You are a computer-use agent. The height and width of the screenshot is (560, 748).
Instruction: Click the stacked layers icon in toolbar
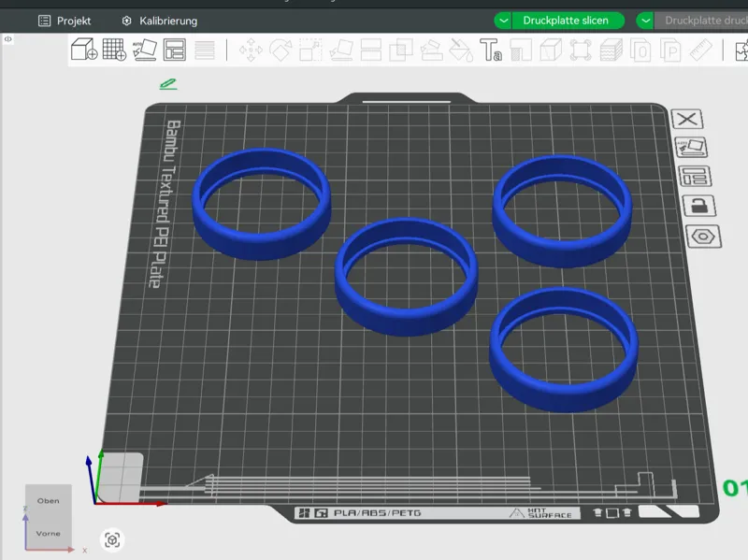point(611,50)
